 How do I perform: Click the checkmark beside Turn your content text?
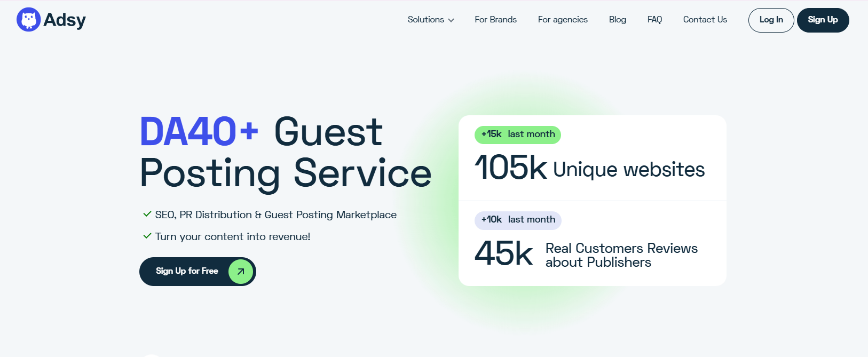click(x=147, y=236)
